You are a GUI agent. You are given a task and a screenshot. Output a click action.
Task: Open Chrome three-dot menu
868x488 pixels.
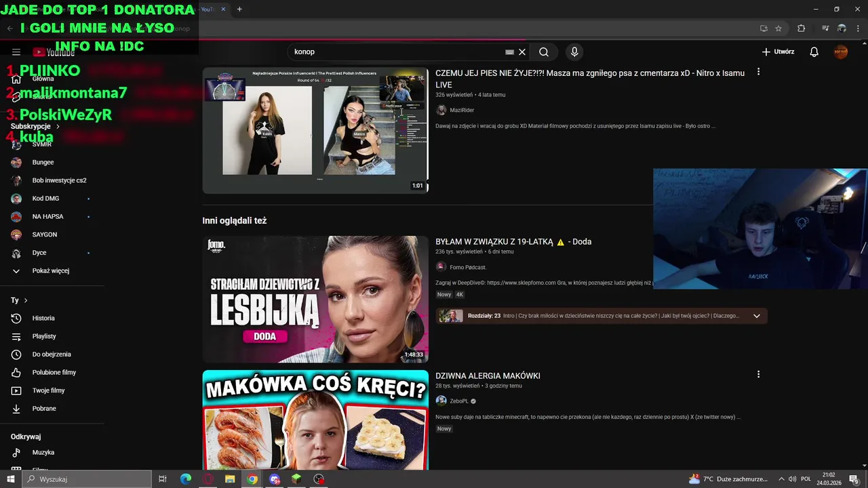pyautogui.click(x=858, y=28)
